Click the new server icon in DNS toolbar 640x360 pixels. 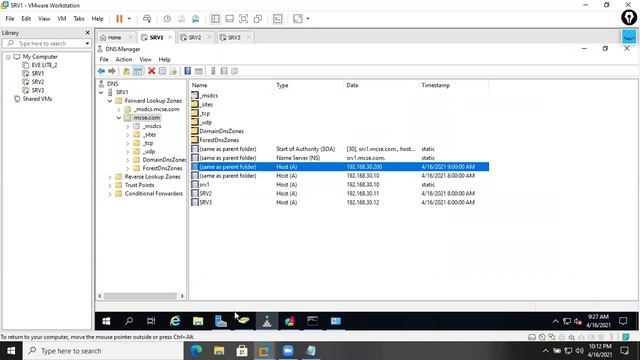(x=213, y=71)
